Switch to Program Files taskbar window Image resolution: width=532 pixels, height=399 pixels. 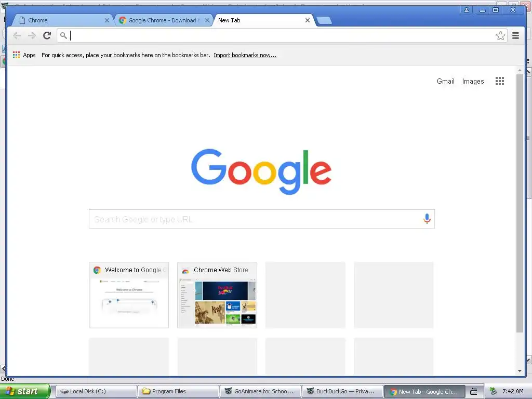pos(178,391)
